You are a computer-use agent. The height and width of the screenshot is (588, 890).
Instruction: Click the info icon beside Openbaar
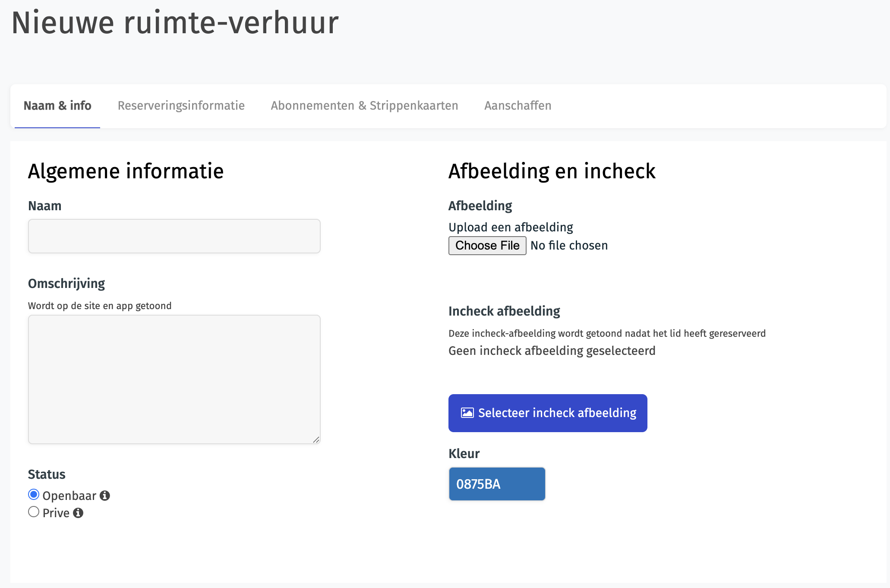point(105,496)
